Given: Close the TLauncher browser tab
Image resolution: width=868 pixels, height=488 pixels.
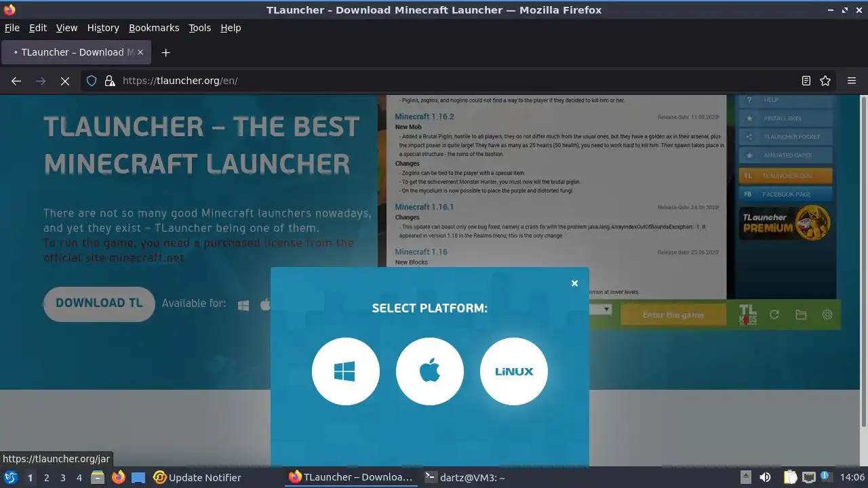Looking at the screenshot, I should (x=140, y=52).
